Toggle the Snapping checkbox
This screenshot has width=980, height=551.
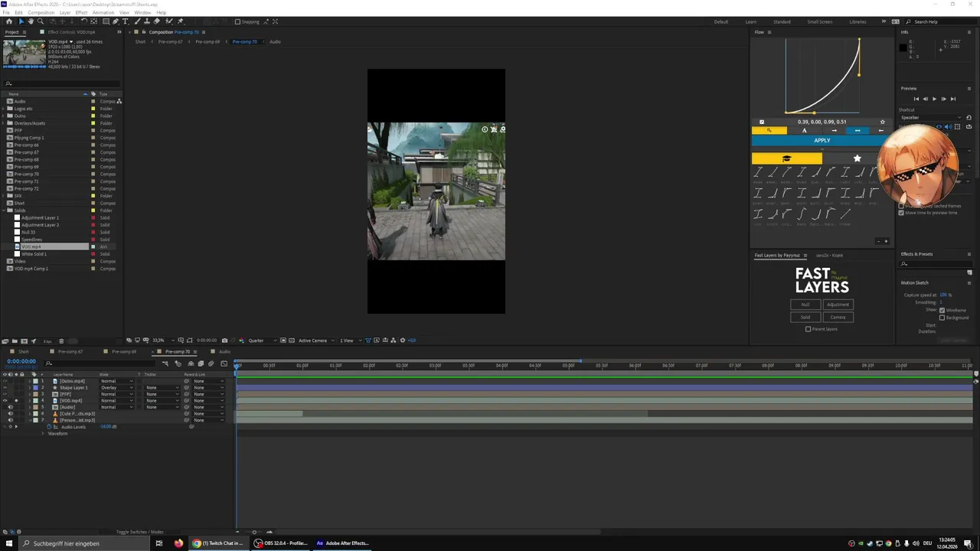click(x=237, y=21)
